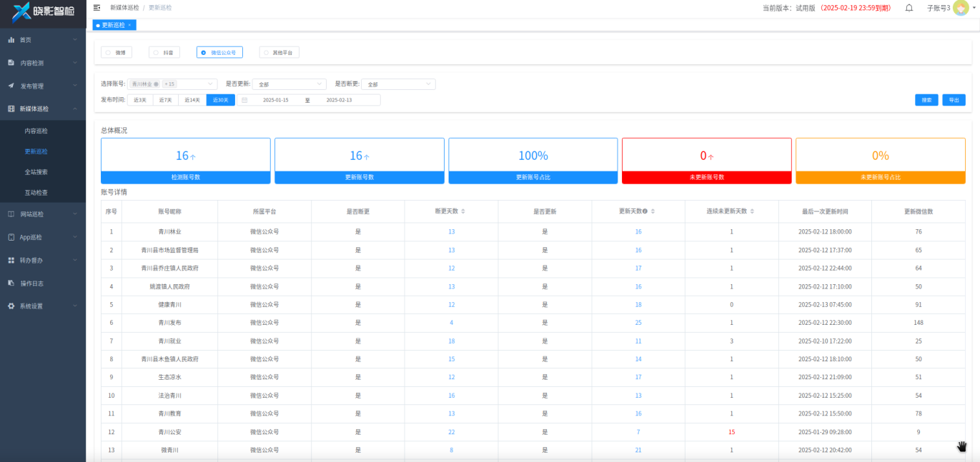Click the info icon beside 更新天数 header

(645, 211)
